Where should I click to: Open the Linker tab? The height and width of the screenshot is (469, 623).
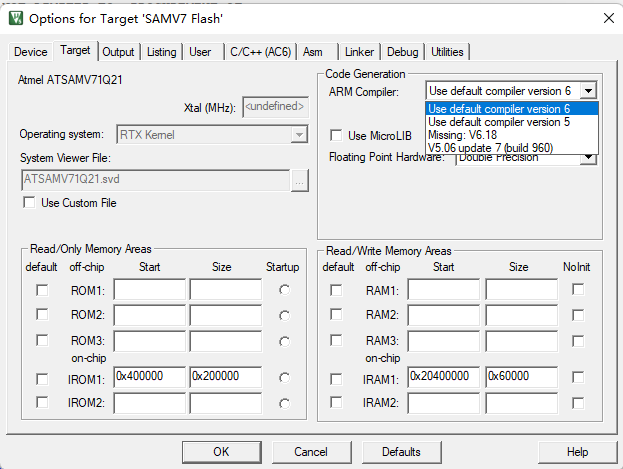point(359,52)
